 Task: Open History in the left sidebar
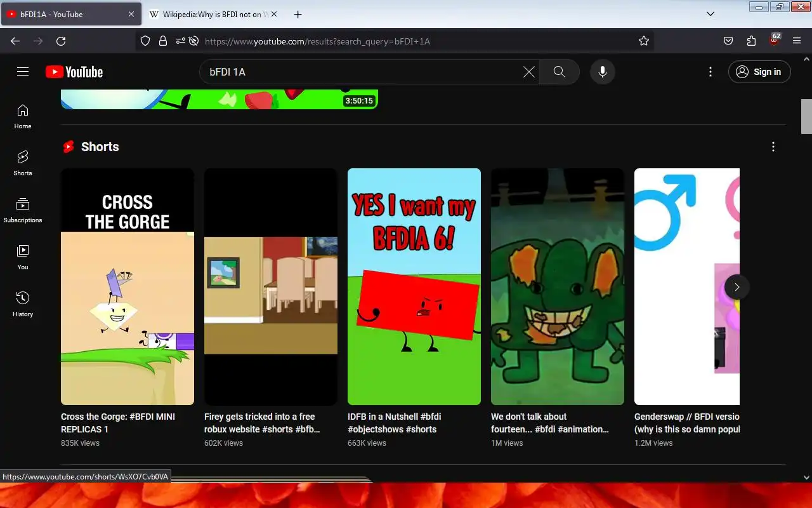[x=23, y=304]
